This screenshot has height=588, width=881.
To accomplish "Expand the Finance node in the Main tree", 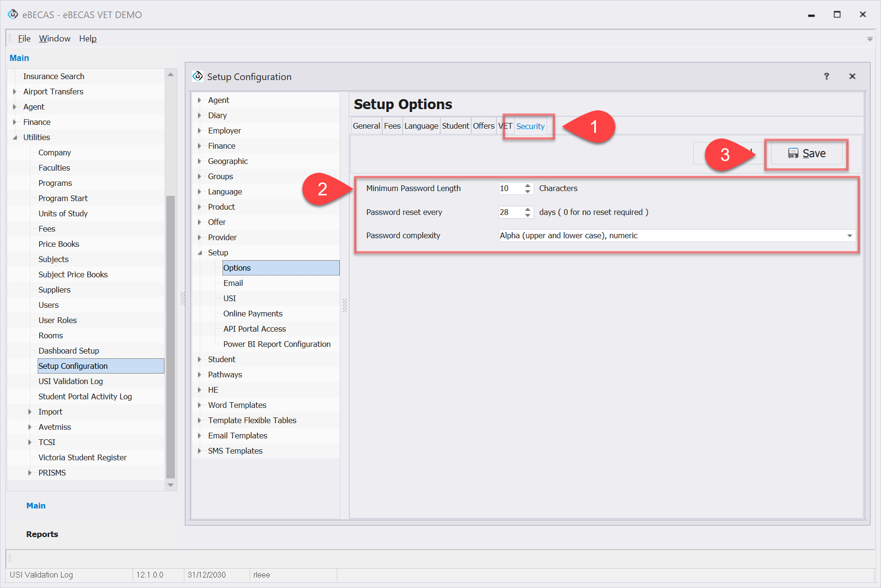I will (x=15, y=122).
